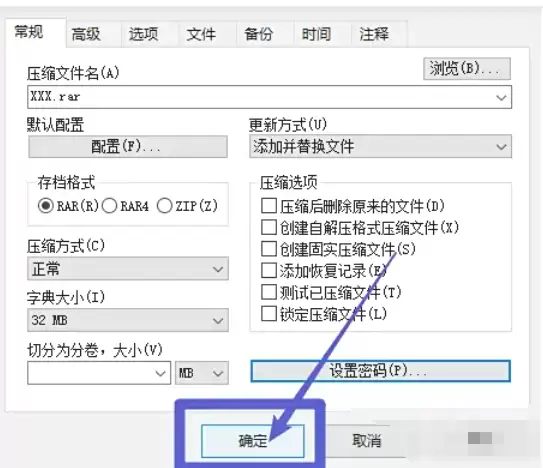Toggle 添加恢复记录 checkbox
543x468 pixels.
269,271
